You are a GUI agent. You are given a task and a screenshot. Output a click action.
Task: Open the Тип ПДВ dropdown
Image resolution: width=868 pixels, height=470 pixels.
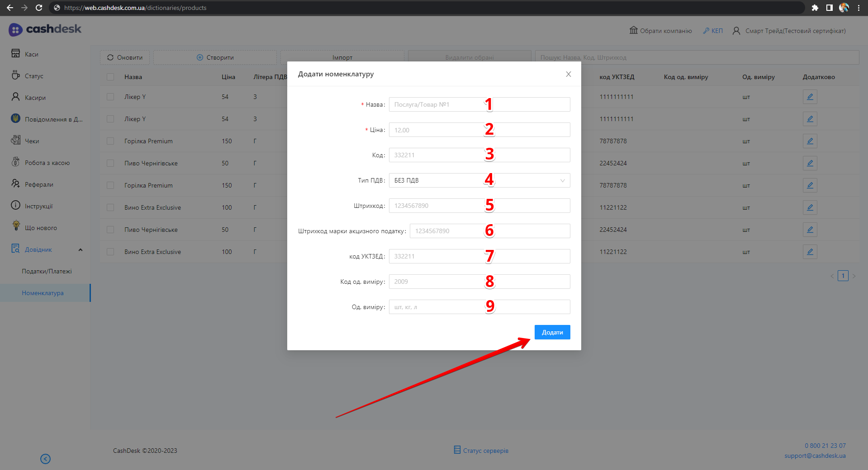(x=479, y=180)
